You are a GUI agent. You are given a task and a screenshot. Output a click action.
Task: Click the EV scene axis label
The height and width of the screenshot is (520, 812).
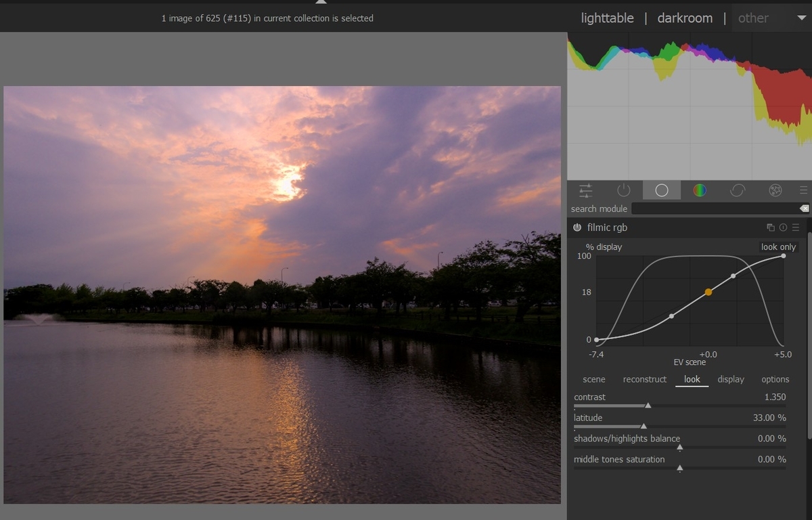[690, 362]
